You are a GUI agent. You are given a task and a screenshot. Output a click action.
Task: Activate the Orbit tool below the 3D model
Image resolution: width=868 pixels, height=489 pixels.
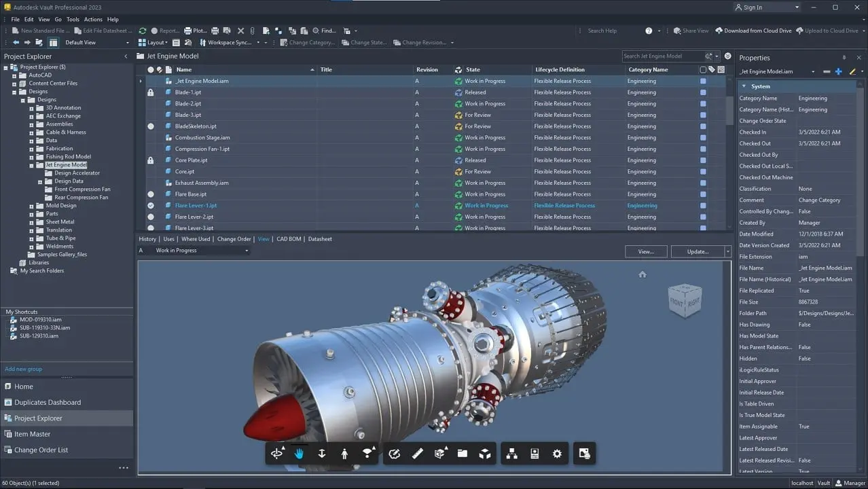[276, 453]
